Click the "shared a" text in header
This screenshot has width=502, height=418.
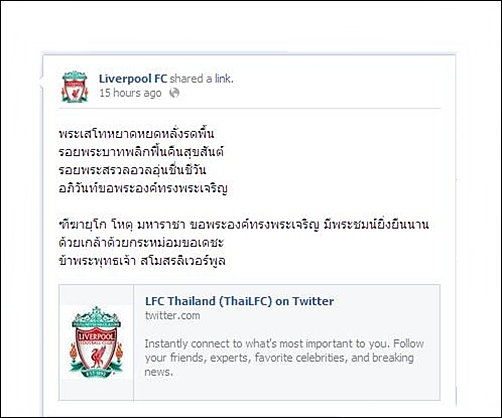191,79
